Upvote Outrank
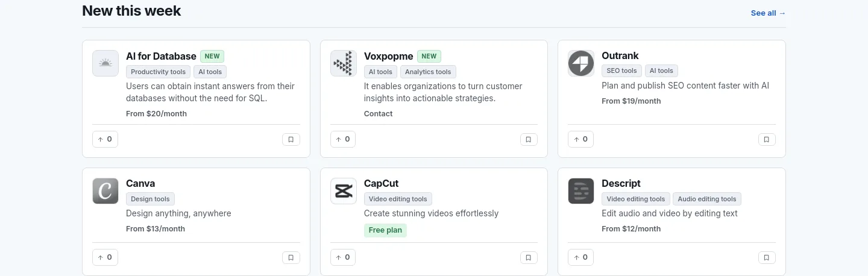Screen dimensions: 868x276 click(580, 139)
